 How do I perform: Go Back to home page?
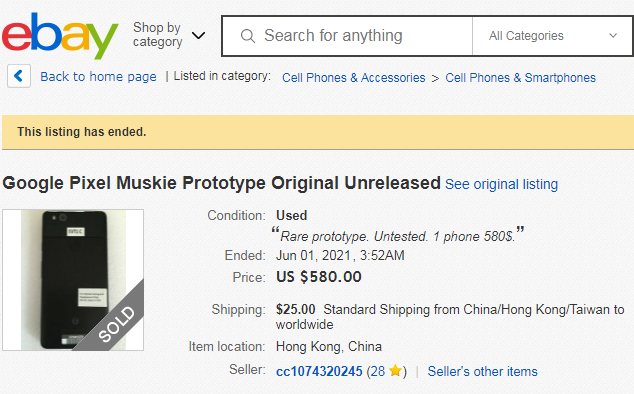98,76
